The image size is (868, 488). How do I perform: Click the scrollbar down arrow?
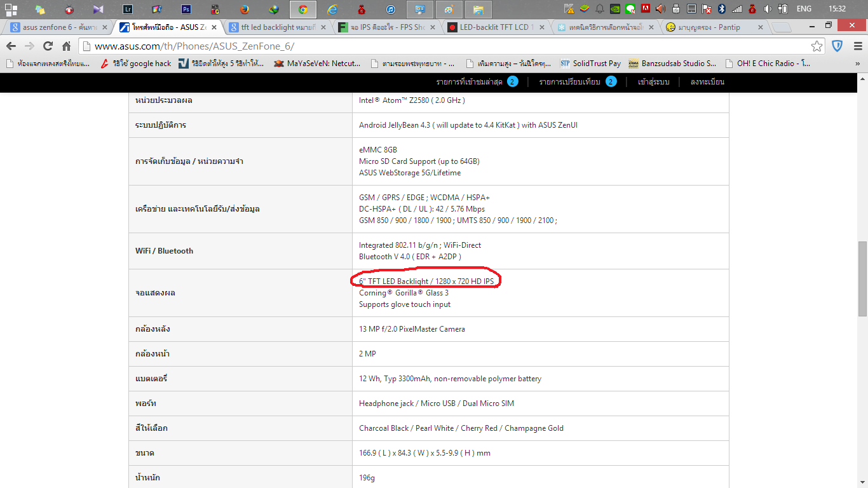pos(862,483)
